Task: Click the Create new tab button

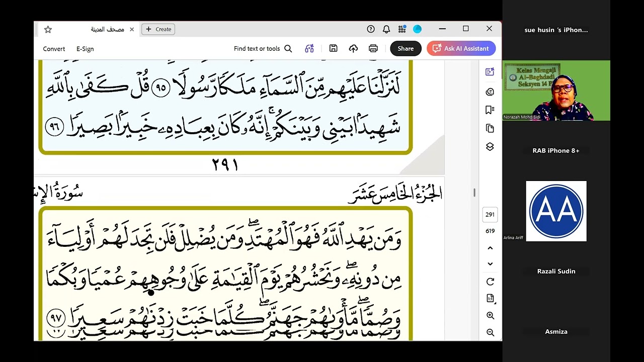Action: tap(158, 29)
